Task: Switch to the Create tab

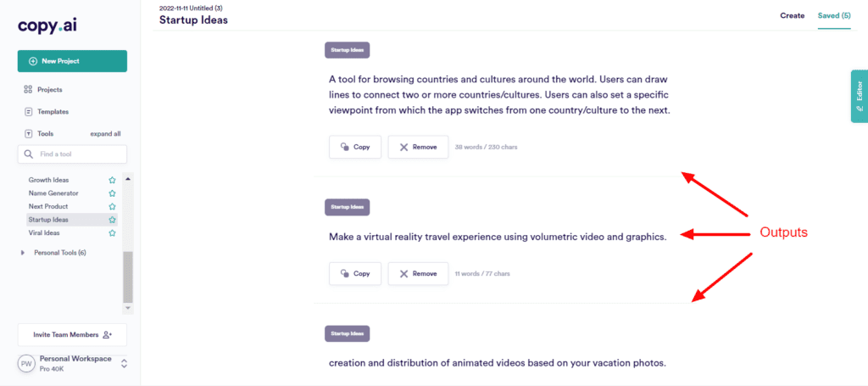Action: tap(793, 15)
